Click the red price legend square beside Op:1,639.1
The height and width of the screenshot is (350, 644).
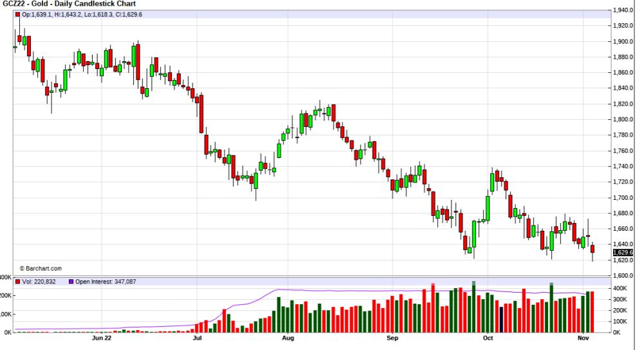(x=17, y=14)
